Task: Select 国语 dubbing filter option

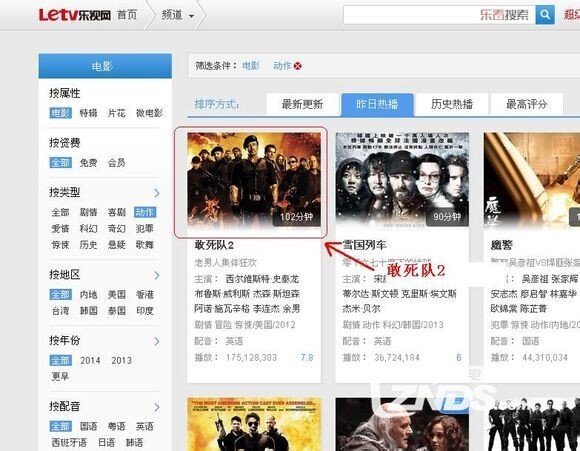Action: [x=88, y=426]
